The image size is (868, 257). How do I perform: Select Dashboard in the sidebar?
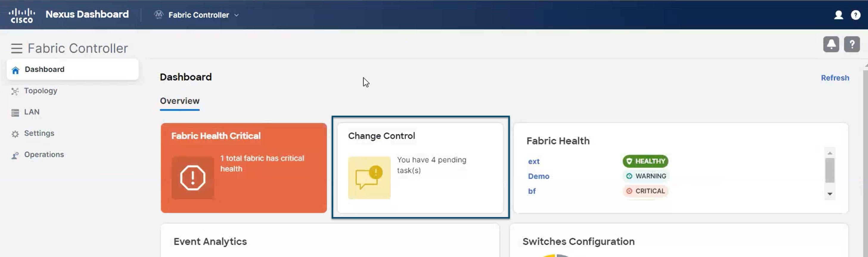coord(72,69)
